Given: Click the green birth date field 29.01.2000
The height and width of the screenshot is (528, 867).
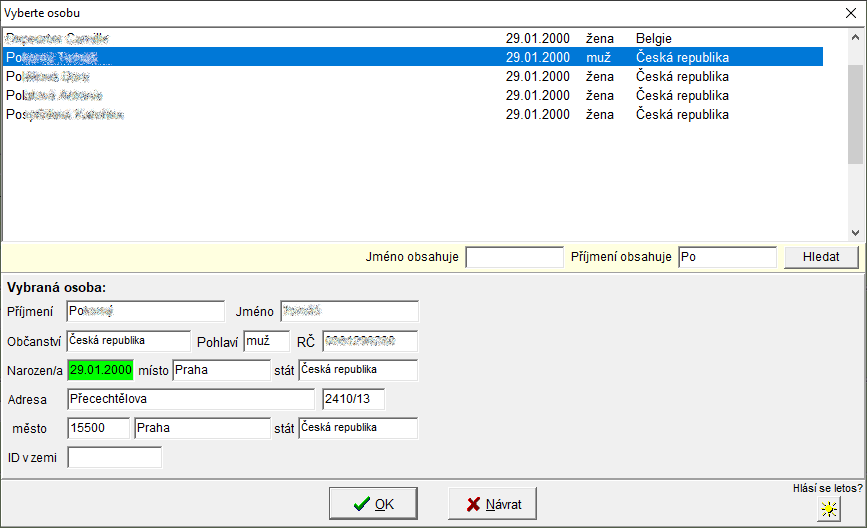Looking at the screenshot, I should (x=100, y=370).
